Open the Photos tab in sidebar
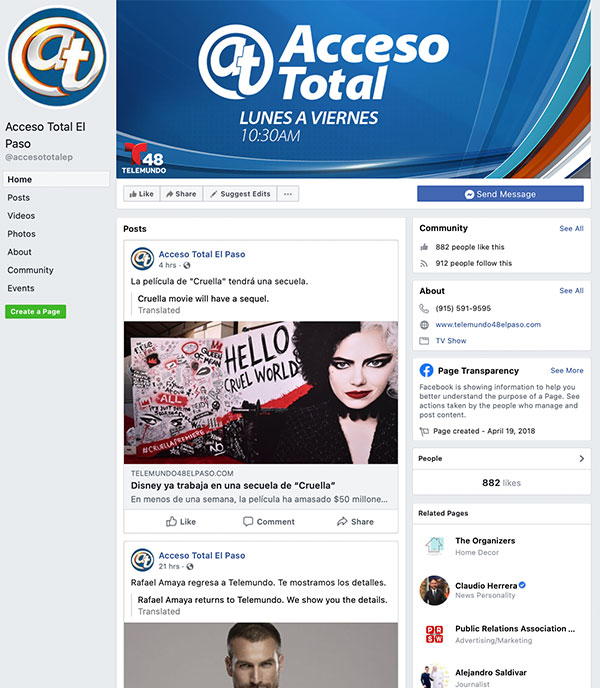Image resolution: width=600 pixels, height=688 pixels. 21,234
